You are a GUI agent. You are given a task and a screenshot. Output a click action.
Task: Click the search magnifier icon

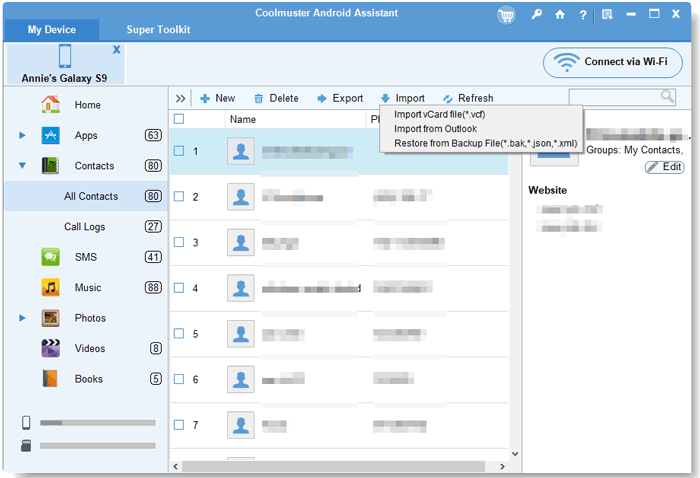click(x=667, y=96)
